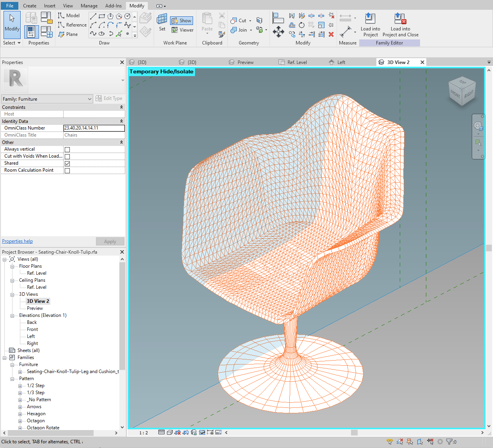Open Family Types icon in Properties panel
Viewport: 493px width, 448px height.
pos(46,32)
